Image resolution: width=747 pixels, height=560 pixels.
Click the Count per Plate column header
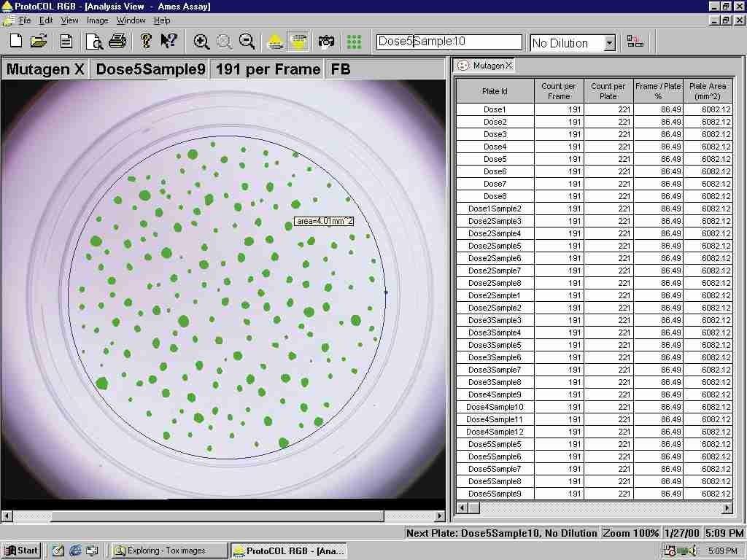pos(608,91)
